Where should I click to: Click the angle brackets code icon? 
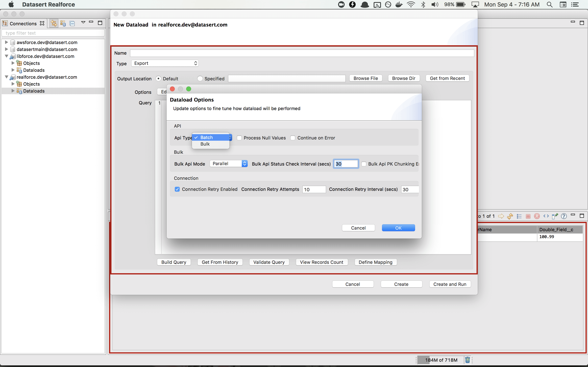(x=546, y=216)
